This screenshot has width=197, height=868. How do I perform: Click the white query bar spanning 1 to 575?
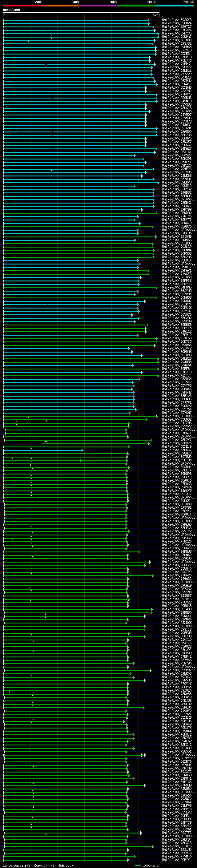81,12
